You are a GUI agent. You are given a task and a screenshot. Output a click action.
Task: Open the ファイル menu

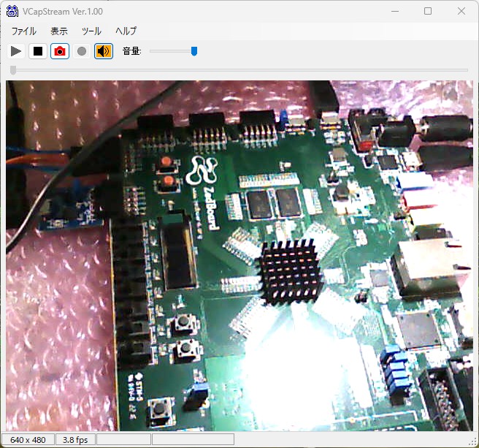click(23, 31)
